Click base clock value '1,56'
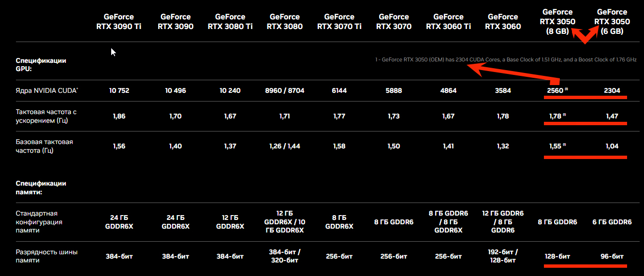Image resolution: width=644 pixels, height=276 pixels. (119, 146)
